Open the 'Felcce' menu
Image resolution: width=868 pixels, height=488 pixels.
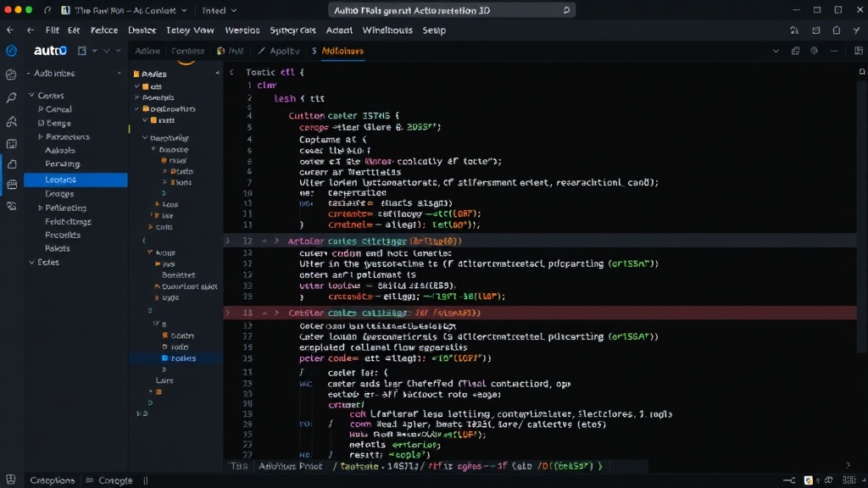(x=104, y=30)
